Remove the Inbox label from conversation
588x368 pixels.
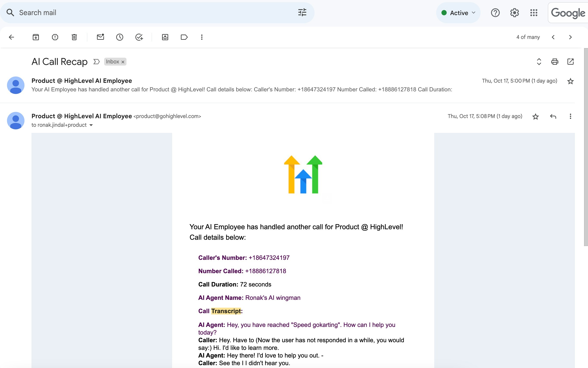(123, 62)
